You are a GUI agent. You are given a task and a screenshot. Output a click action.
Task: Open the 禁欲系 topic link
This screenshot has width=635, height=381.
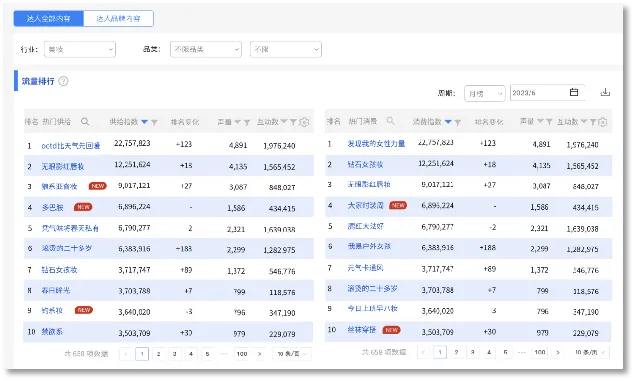[x=52, y=332]
